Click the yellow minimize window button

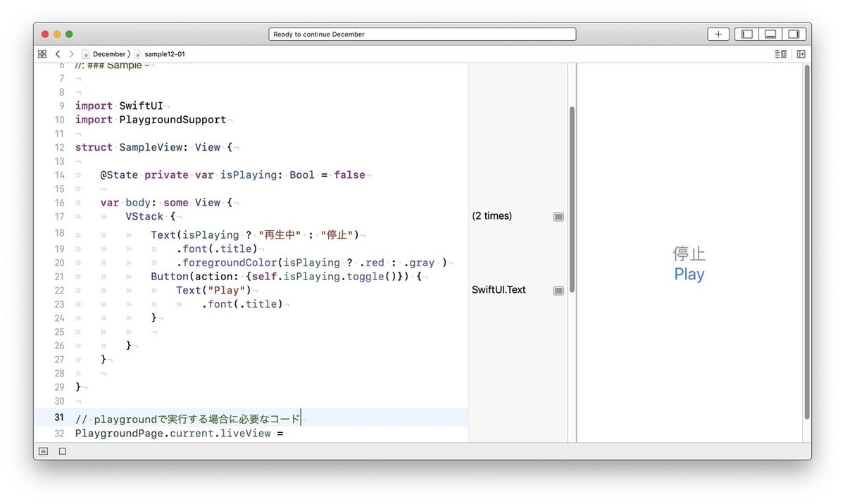(57, 34)
